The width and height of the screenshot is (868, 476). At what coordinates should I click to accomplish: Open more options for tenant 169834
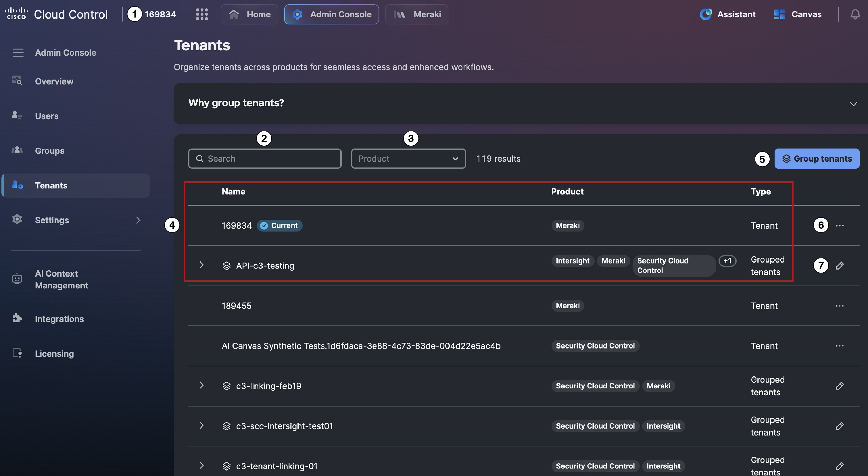840,226
